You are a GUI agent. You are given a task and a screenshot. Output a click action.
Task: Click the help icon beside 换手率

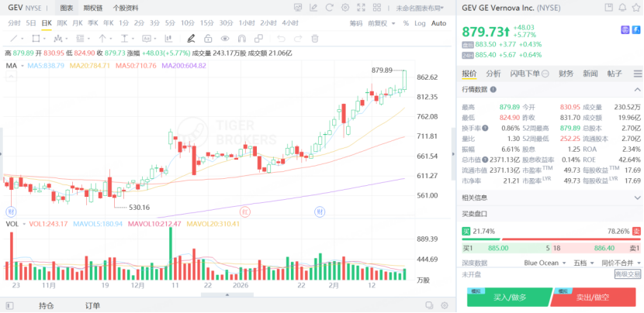click(486, 128)
